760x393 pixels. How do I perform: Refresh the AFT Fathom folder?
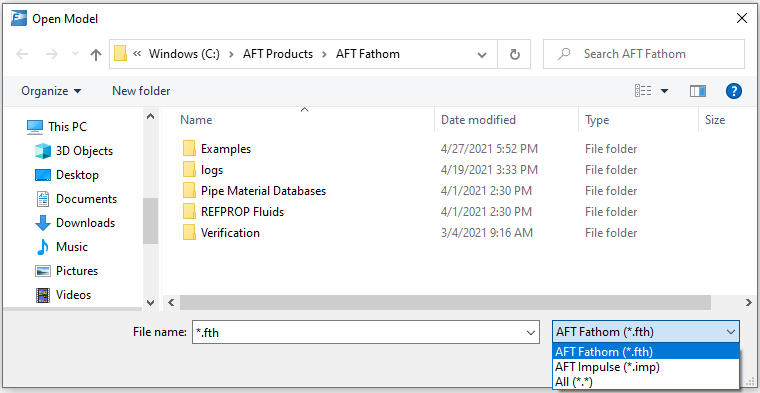click(x=515, y=54)
